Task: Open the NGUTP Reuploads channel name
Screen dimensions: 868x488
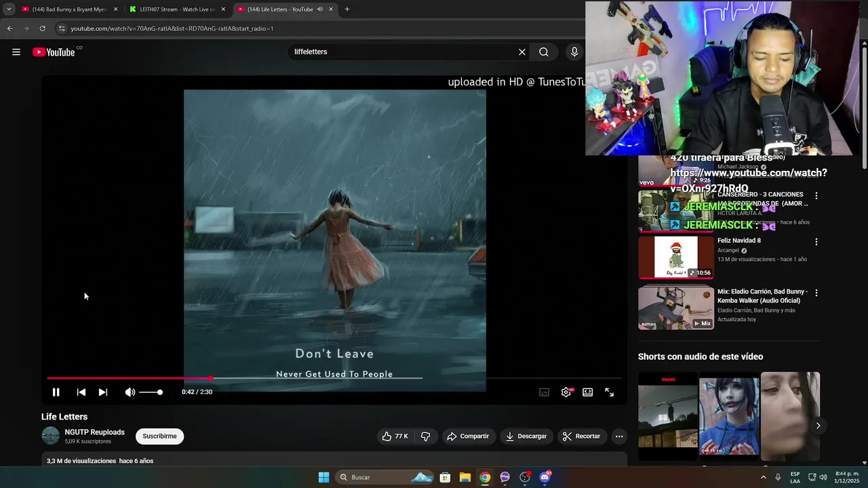Action: (x=94, y=432)
